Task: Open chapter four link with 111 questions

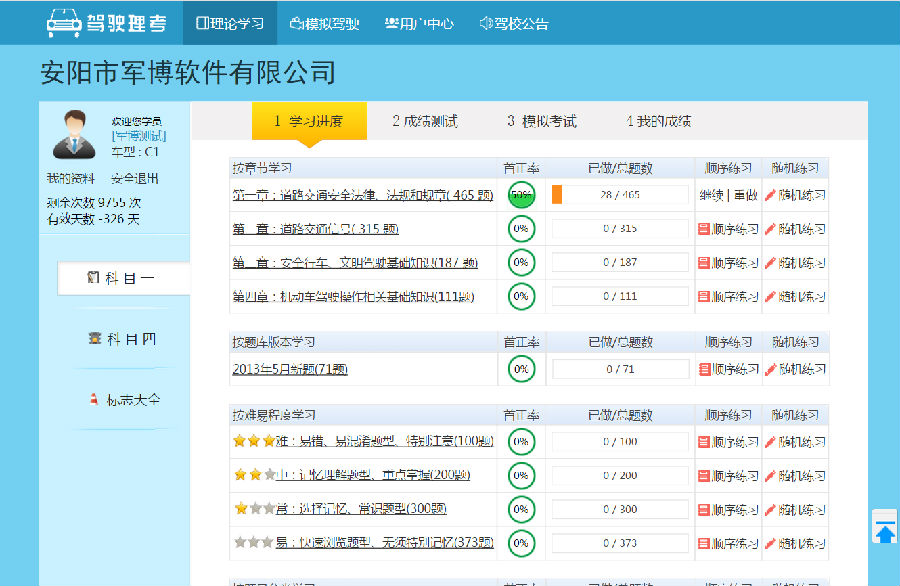Action: pyautogui.click(x=353, y=297)
